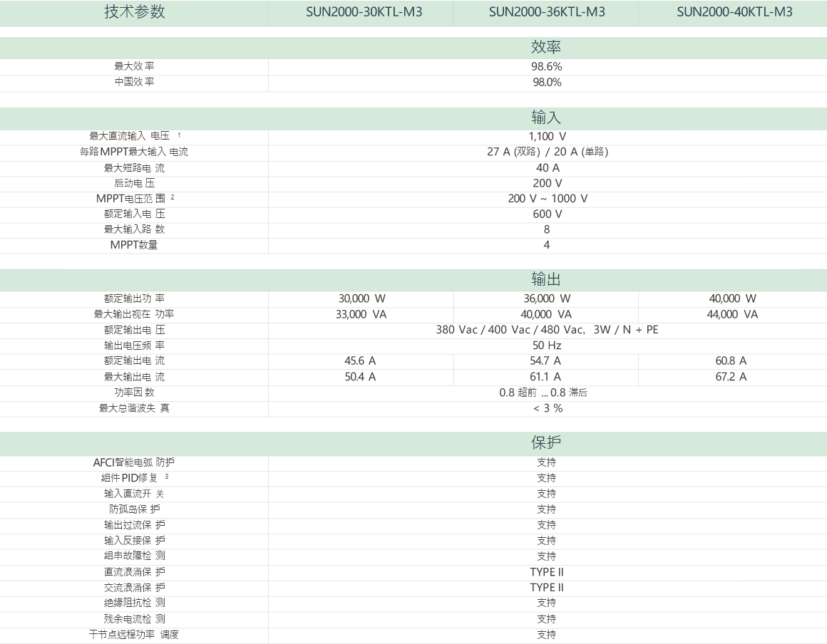
Task: Click the 200 V ~ 1000 V range value
Action: [547, 199]
